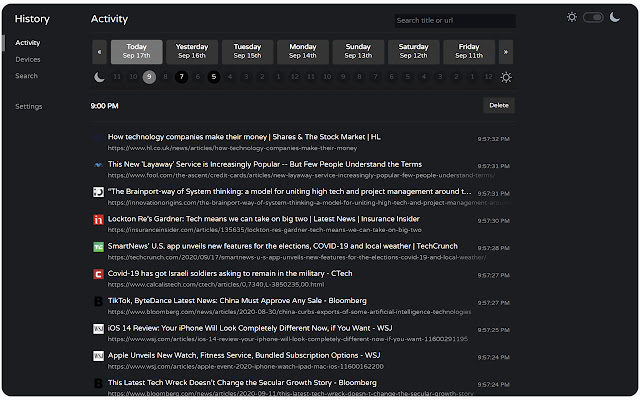Click the techcrunch.com URL under the SmartNews entry

click(297, 257)
